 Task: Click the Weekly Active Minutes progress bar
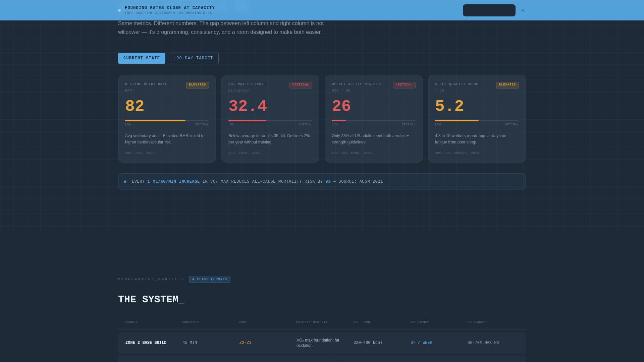(x=374, y=121)
